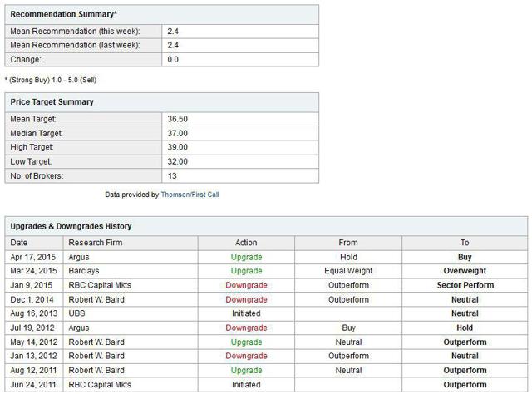Click the Mean Recommendation (last week) label
This screenshot has width=532, height=394.
click(x=75, y=45)
